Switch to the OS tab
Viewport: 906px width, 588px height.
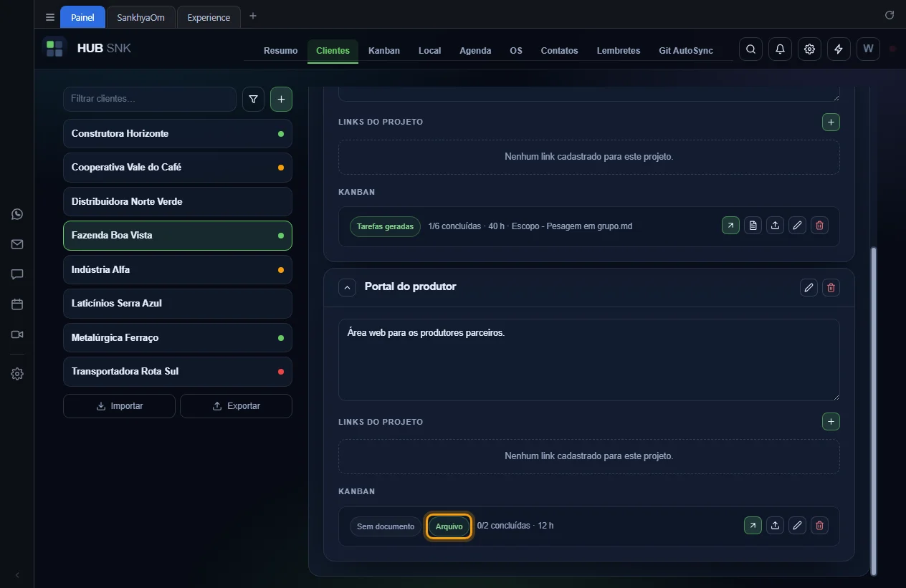point(516,51)
